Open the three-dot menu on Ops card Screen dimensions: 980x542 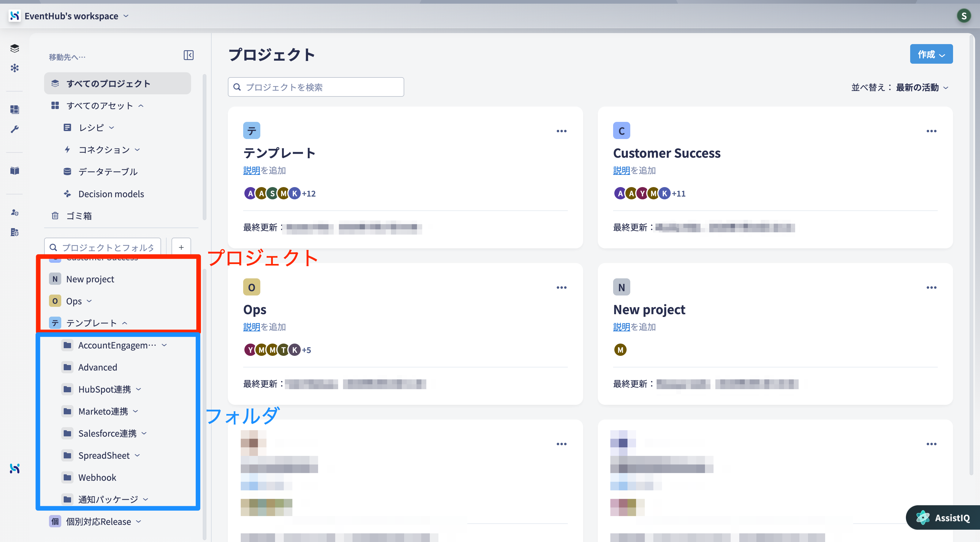click(x=561, y=287)
